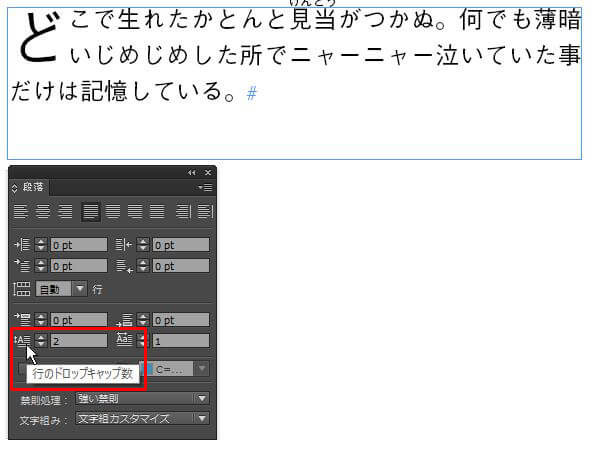Select the align center icon
Image resolution: width=594 pixels, height=450 pixels.
42,212
